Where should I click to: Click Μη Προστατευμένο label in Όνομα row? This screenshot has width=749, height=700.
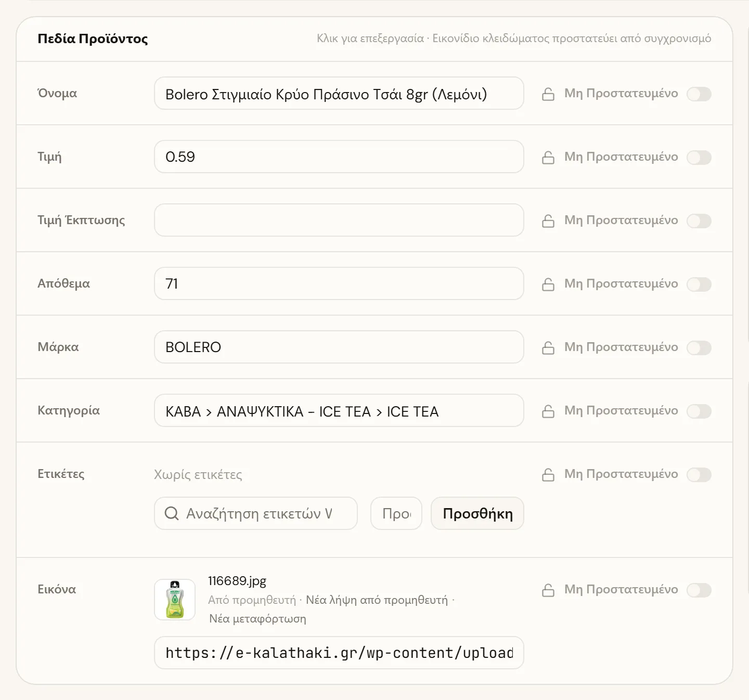[621, 93]
